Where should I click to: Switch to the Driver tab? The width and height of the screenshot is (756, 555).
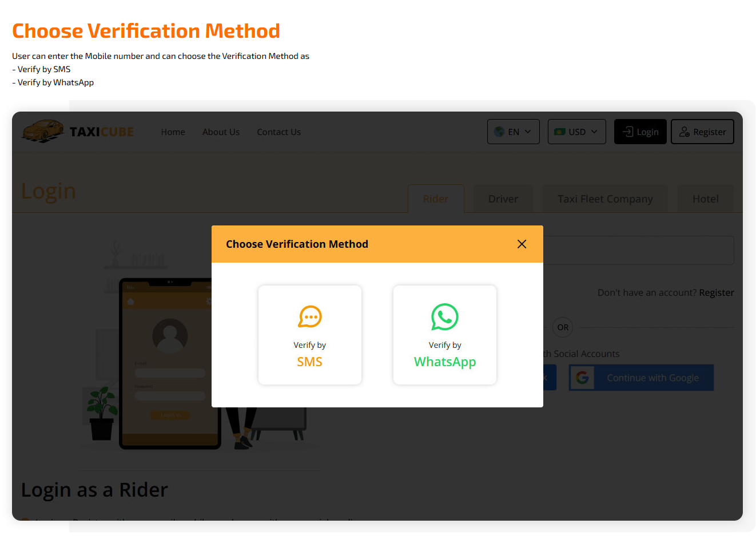[503, 199]
